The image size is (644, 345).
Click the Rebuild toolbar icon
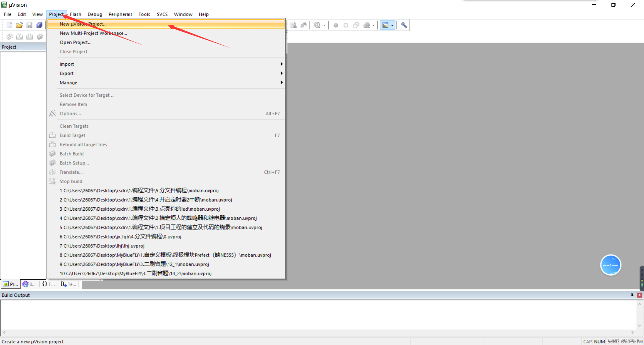tap(30, 37)
